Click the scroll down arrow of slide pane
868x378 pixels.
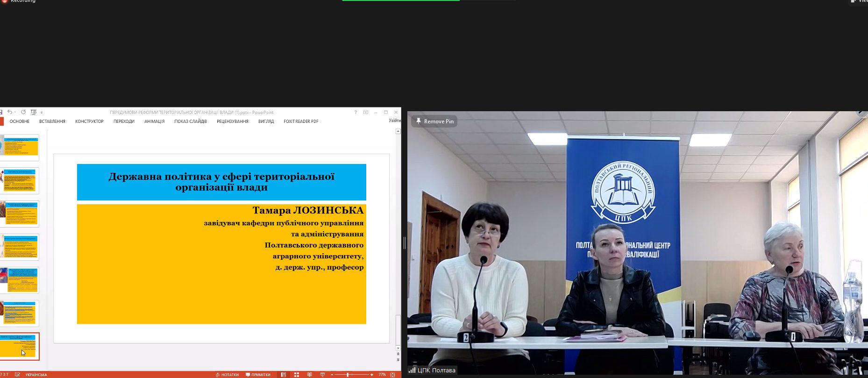[398, 348]
